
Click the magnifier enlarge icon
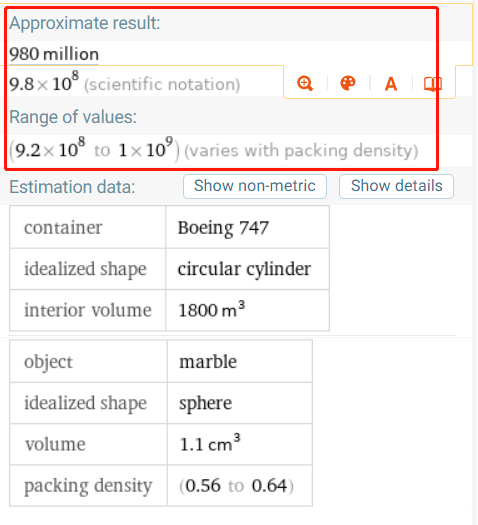[x=305, y=83]
